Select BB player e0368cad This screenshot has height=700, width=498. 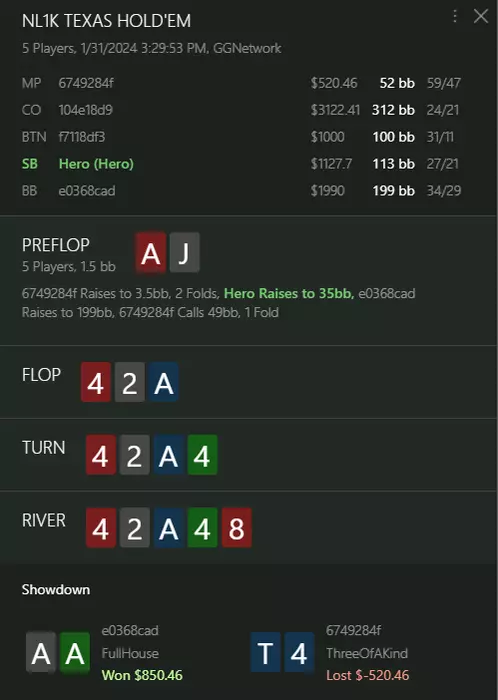[x=87, y=191]
